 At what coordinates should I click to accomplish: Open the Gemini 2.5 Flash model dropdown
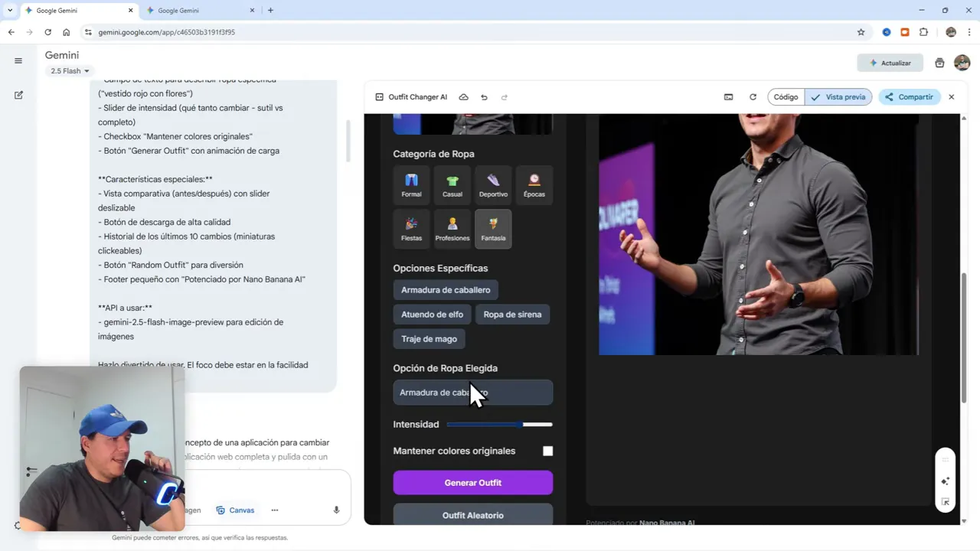point(69,70)
